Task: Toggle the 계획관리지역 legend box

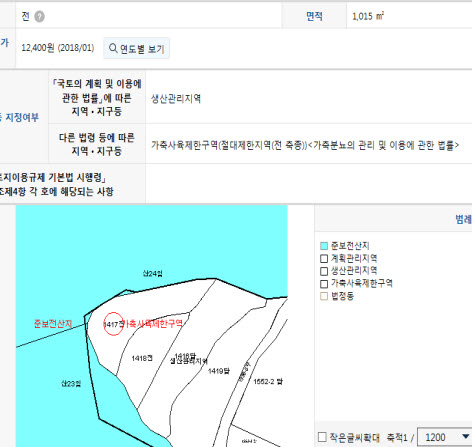Action: (324, 258)
